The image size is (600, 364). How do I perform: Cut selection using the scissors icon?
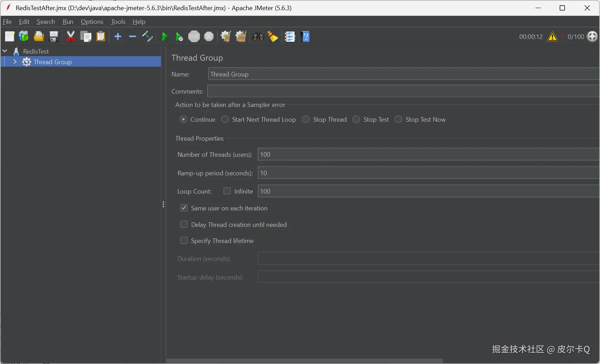pyautogui.click(x=71, y=36)
